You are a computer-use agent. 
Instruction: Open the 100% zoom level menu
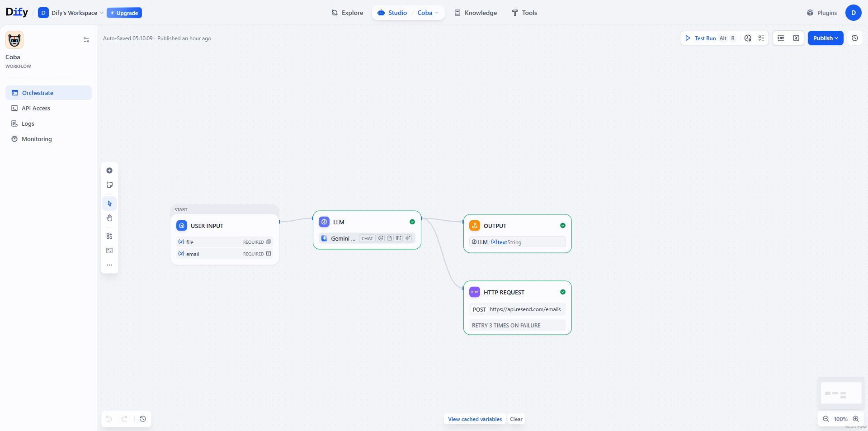tap(841, 419)
